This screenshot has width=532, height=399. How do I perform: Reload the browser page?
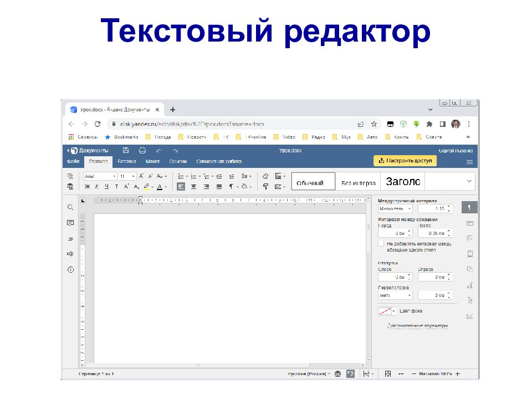(98, 124)
